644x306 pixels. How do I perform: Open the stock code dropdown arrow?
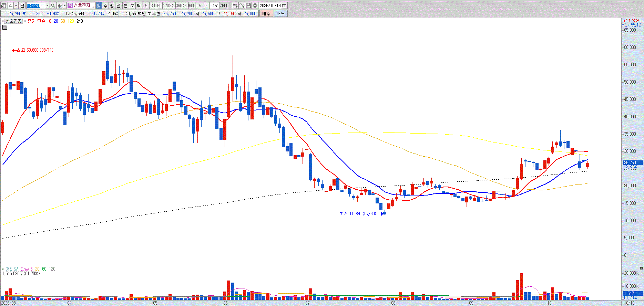click(x=47, y=6)
